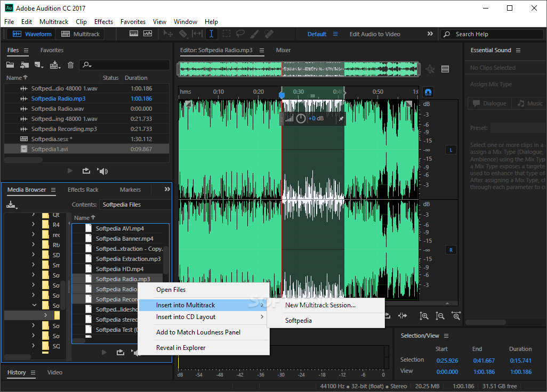Select Softpedia session in submenu
The width and height of the screenshot is (547, 392).
(326, 321)
